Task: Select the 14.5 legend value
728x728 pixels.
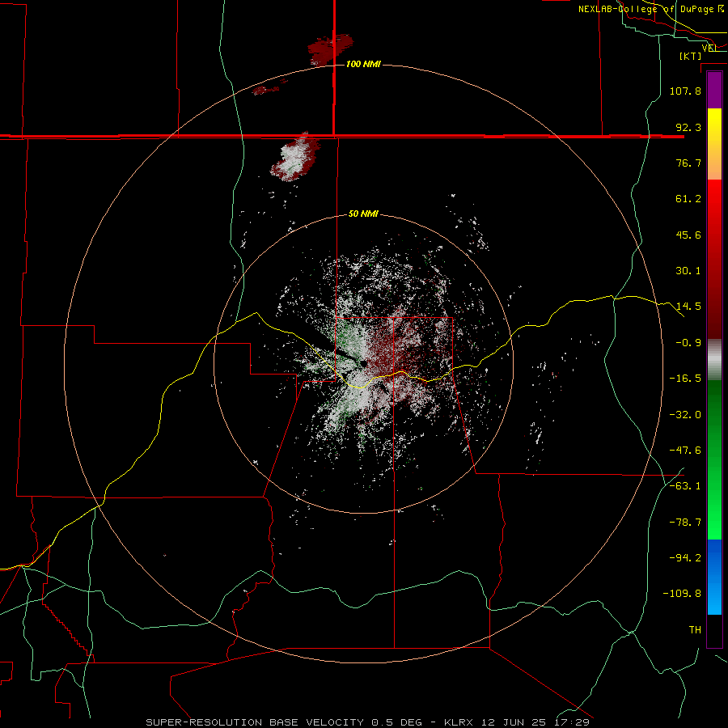Action: click(x=688, y=307)
